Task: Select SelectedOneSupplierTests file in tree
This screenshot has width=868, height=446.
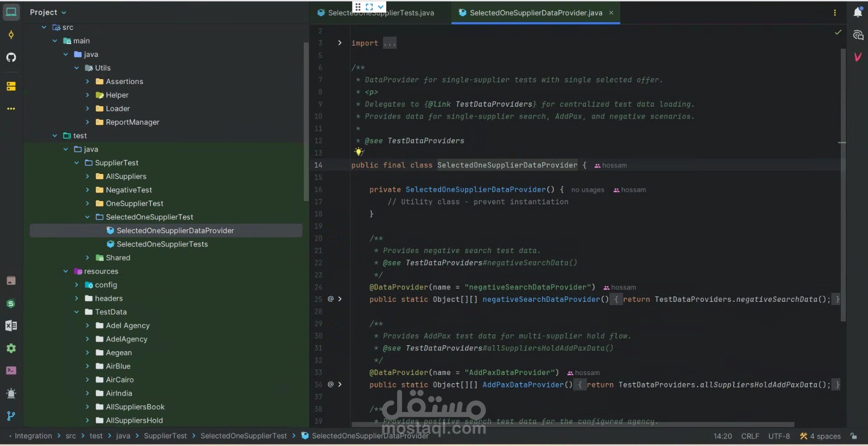Action: (162, 244)
